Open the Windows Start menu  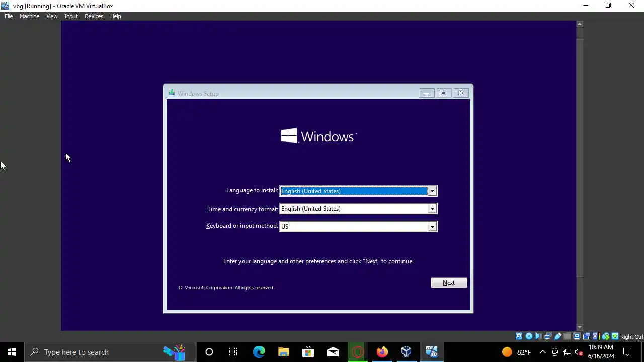pyautogui.click(x=12, y=352)
